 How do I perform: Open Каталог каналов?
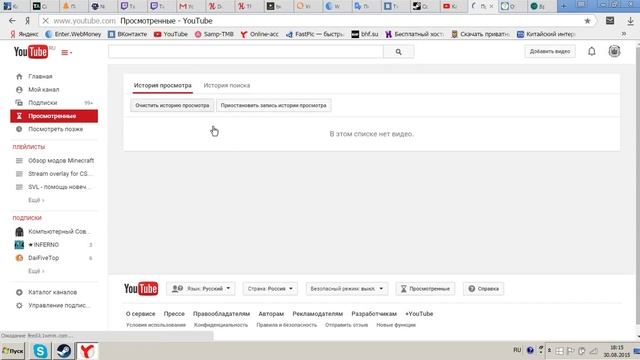[54, 292]
